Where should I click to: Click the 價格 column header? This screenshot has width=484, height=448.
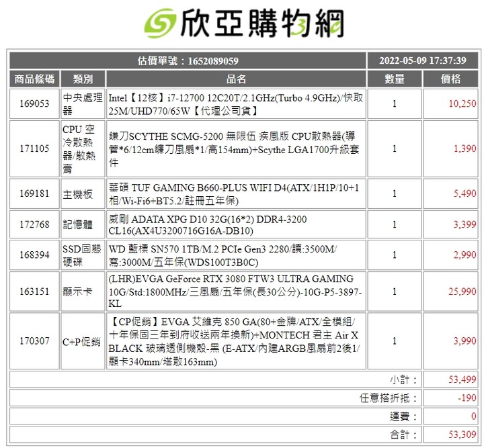click(x=450, y=79)
